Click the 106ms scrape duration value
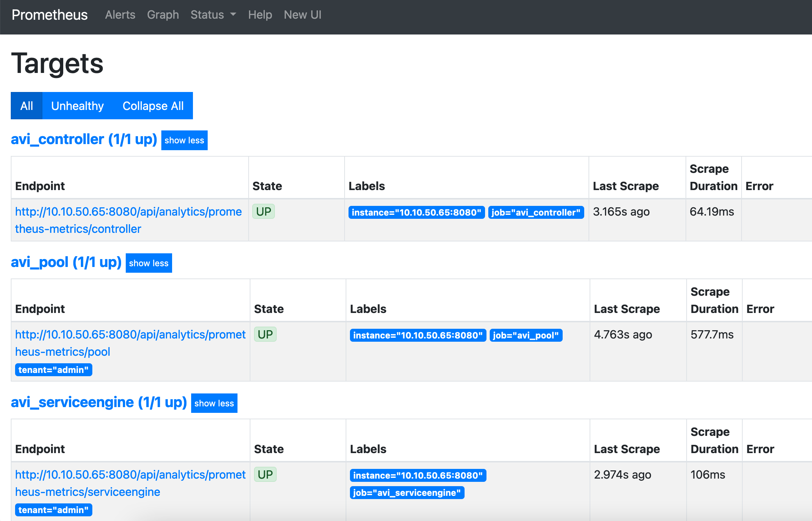 pos(708,475)
